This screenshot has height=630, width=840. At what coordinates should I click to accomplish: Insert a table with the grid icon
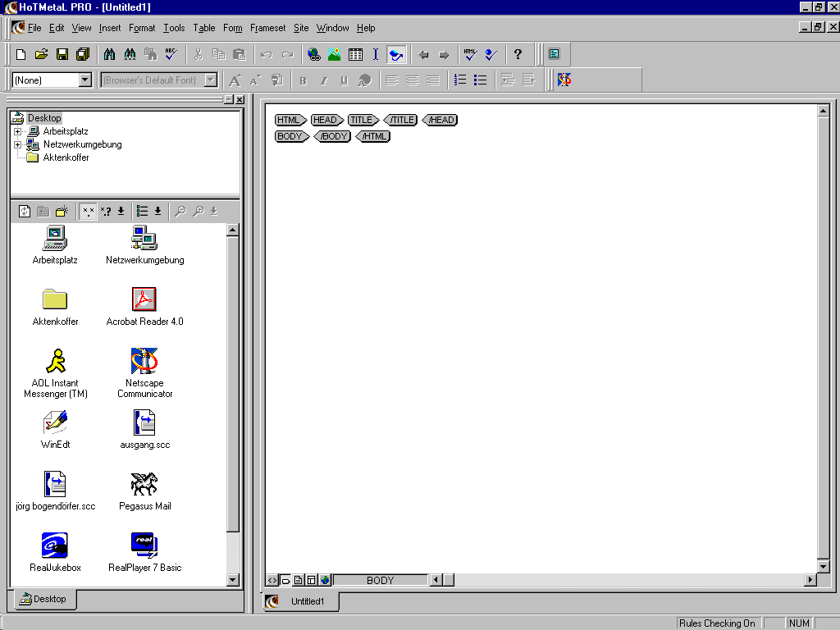click(x=355, y=54)
